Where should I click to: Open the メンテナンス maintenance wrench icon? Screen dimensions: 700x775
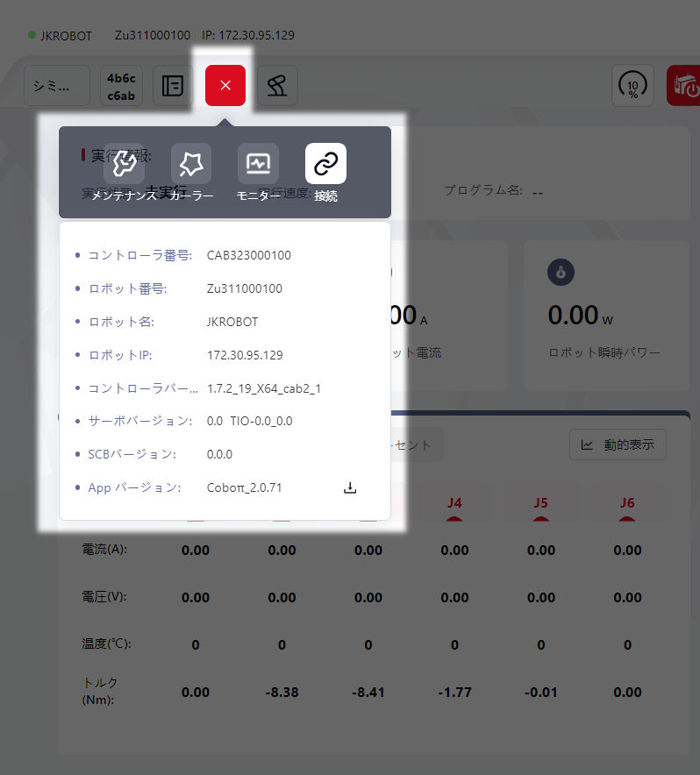[x=124, y=164]
